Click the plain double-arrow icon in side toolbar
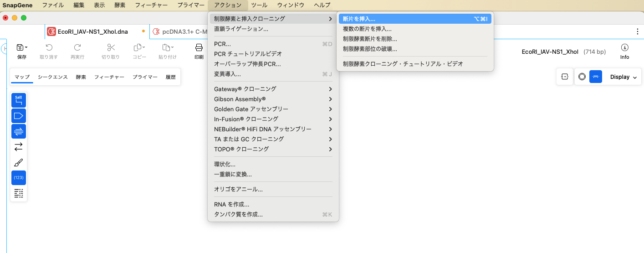 (x=19, y=147)
